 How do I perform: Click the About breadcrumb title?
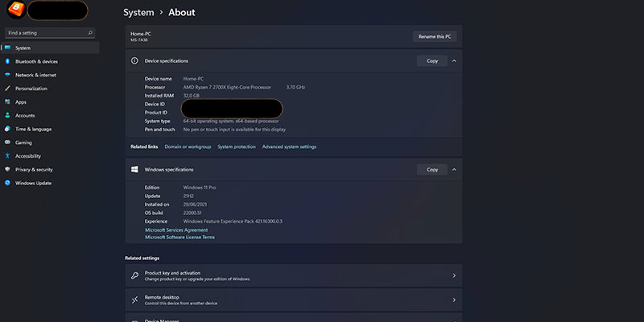click(182, 13)
